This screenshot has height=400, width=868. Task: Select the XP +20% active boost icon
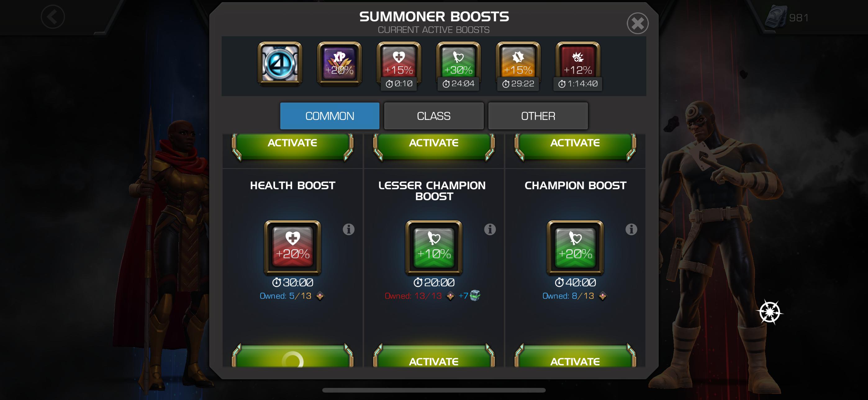click(x=339, y=64)
